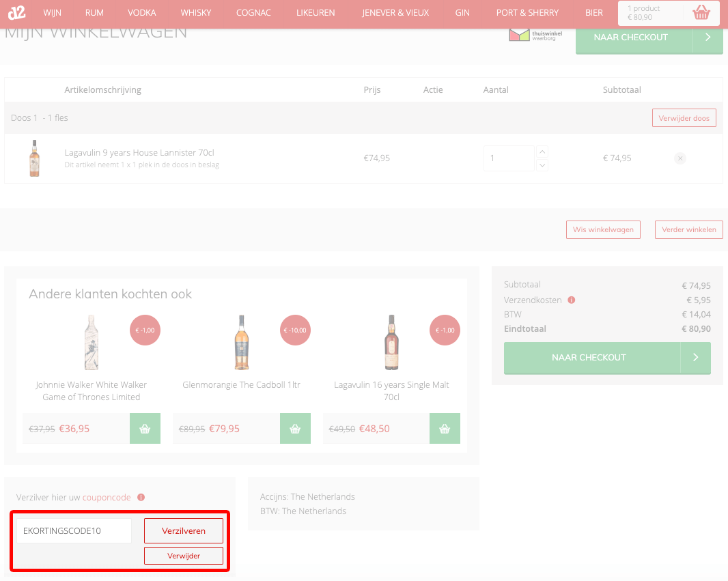Screen dimensions: 728x581
Task: Increase quantity with the up arrow
Action: (x=542, y=152)
